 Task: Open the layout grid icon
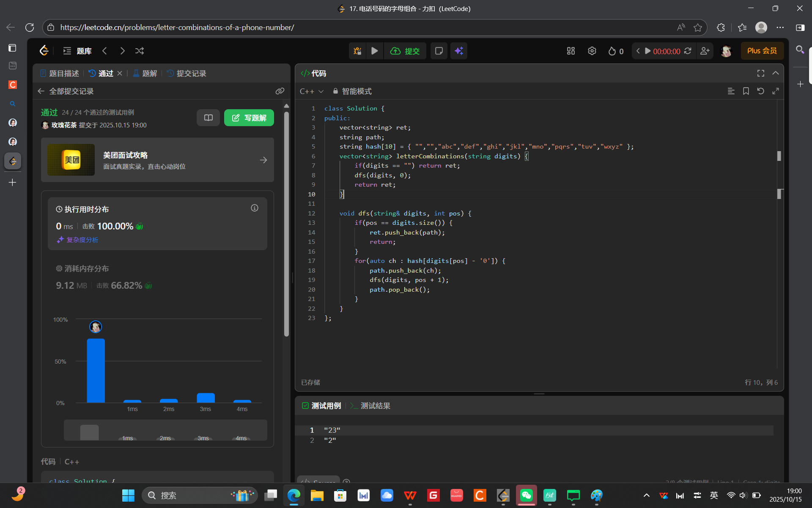(x=571, y=51)
